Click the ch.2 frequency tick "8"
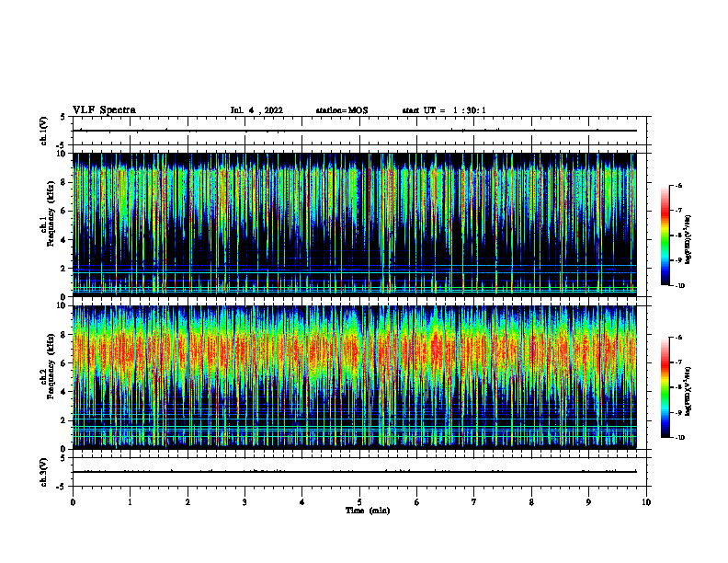 63,335
